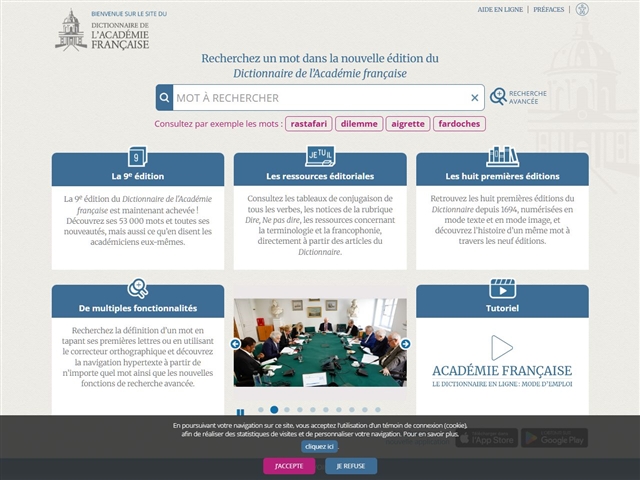Click the App Store download badge
This screenshot has height=480, width=640.
click(x=487, y=438)
